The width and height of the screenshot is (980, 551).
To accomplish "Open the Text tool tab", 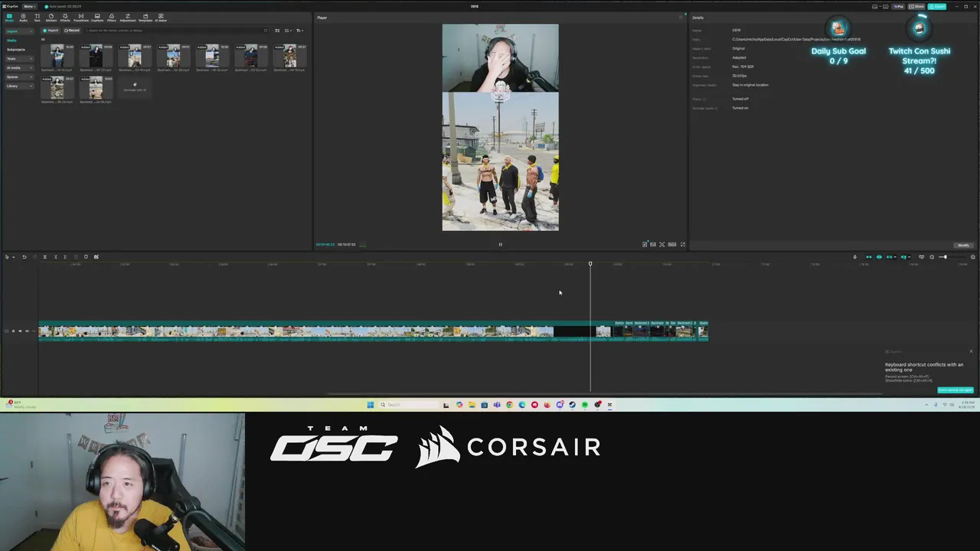I will (x=37, y=18).
